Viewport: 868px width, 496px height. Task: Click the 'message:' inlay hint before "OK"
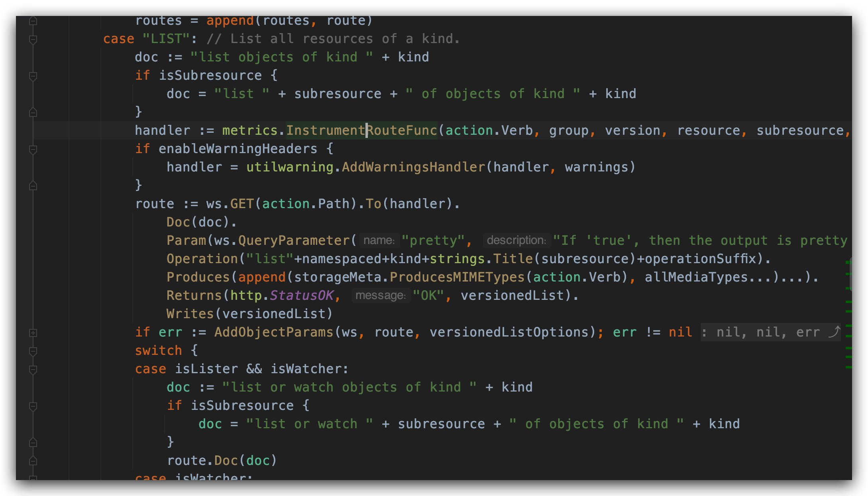click(381, 295)
